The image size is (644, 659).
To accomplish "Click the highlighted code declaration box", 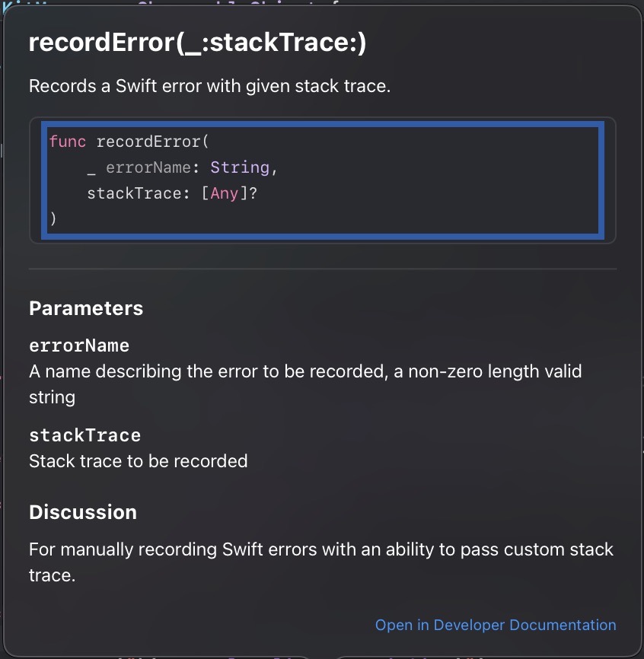I will point(324,180).
